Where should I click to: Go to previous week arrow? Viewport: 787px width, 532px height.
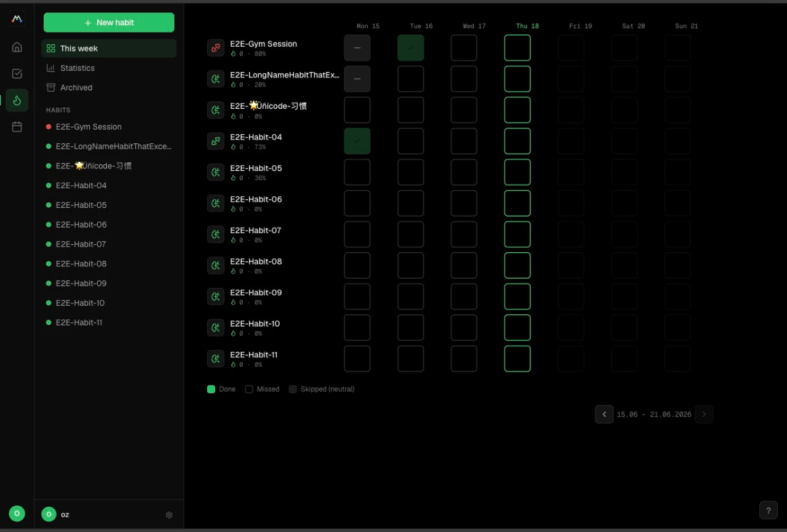point(604,414)
